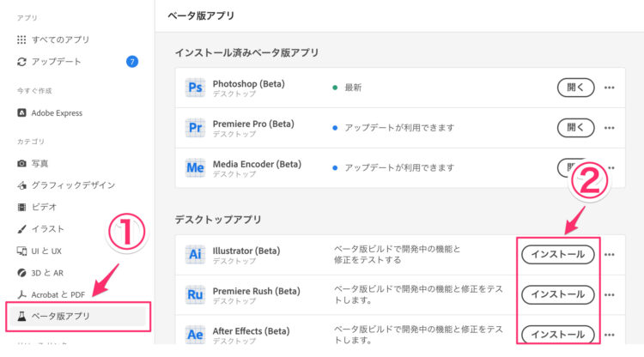Screen dimensions: 644x357
Task: Open more options for Premiere Rush (Beta)
Action: (x=610, y=294)
